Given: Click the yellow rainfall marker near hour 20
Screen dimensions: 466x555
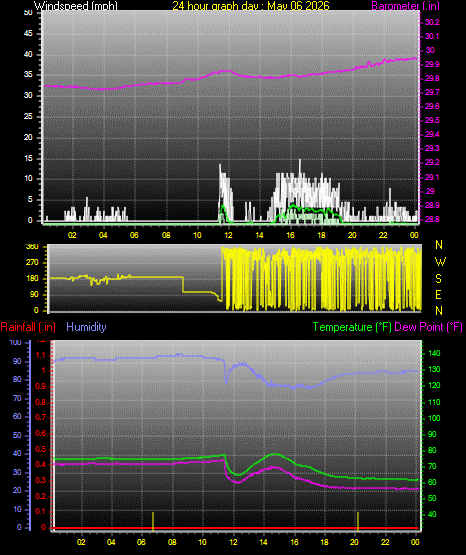Looking at the screenshot, I should pyautogui.click(x=358, y=521).
